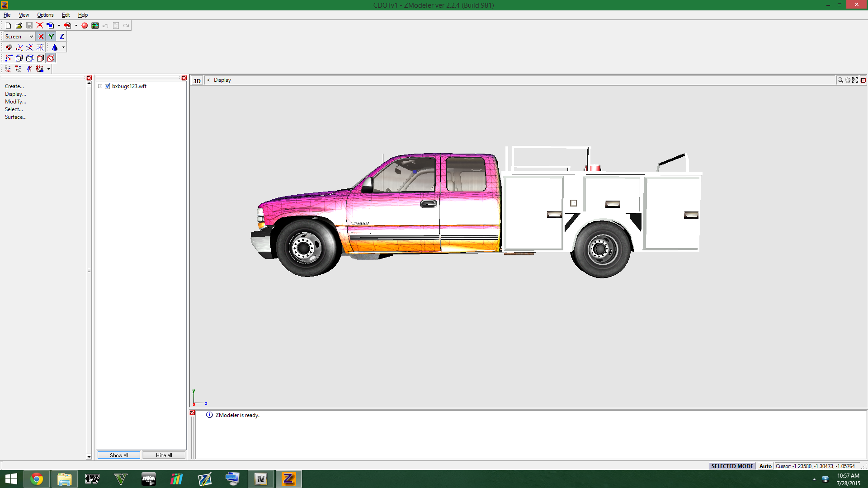Select the object level red cube icon

point(51,58)
